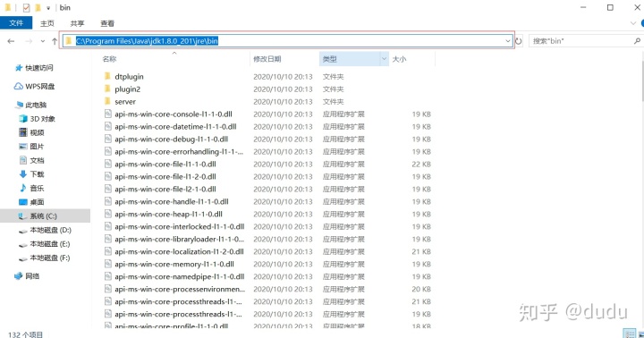Select 本地磁盘 (F:) drive
Screen dimensions: 644x338
pos(50,258)
